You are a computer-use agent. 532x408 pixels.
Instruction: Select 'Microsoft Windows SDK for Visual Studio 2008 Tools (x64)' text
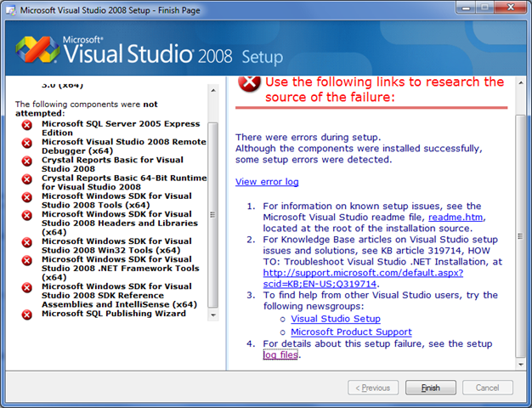point(116,201)
